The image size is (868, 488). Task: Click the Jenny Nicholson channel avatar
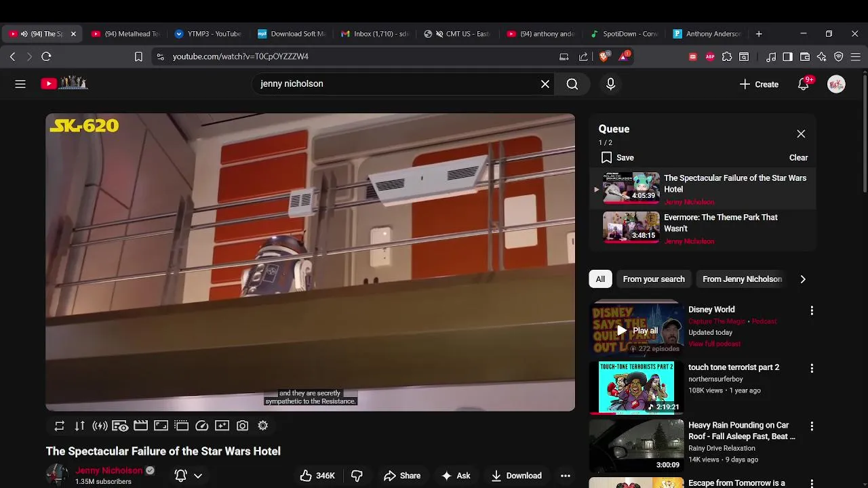(57, 475)
